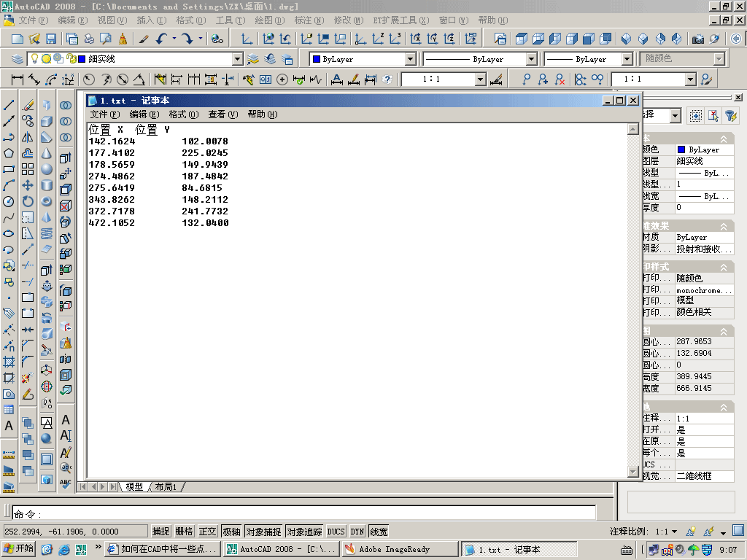Open the 随颜色 plot style dropdown
Image resolution: width=747 pixels, height=560 pixels.
pos(719,59)
